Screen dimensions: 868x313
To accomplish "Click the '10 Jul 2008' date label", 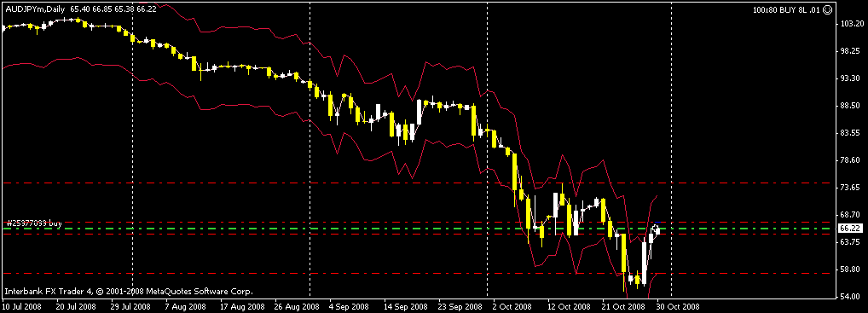I will click(22, 306).
